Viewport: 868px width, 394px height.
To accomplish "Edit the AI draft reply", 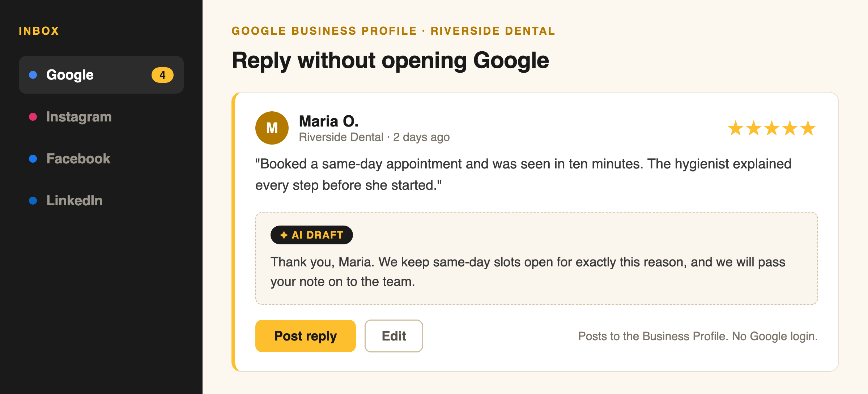I will click(394, 336).
